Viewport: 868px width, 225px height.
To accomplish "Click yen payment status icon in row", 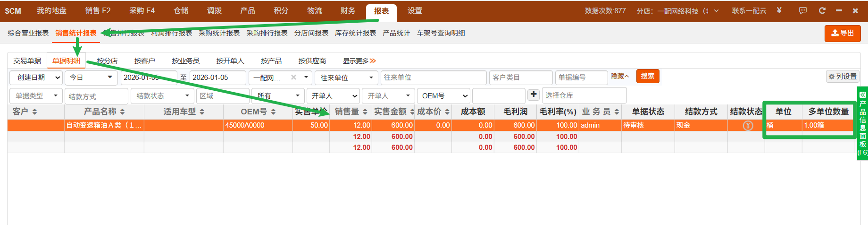I will 748,126.
